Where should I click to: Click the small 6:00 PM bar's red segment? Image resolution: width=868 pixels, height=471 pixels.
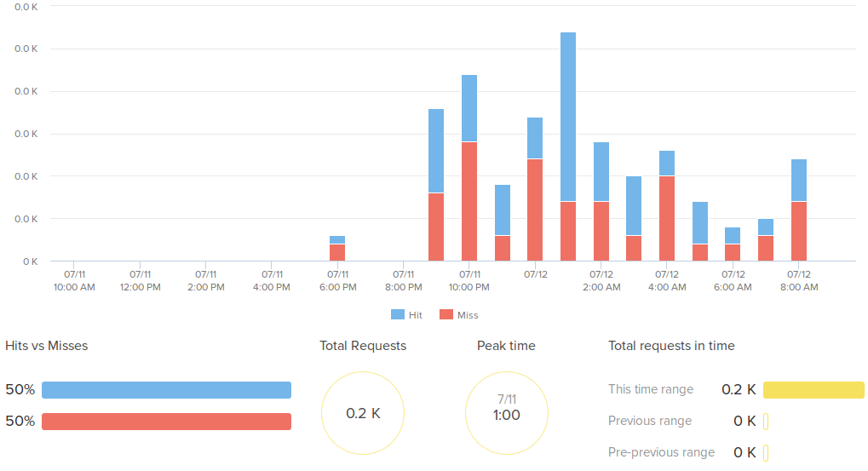point(337,252)
